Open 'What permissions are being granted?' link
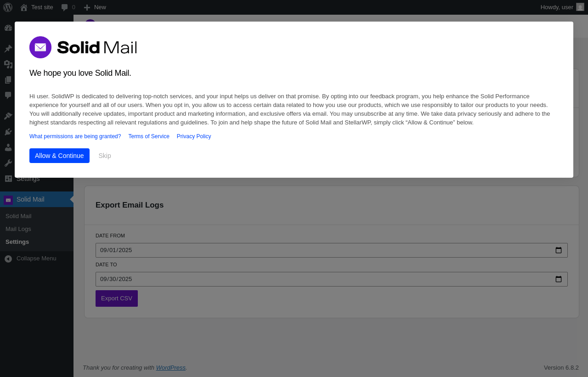Screen dimensions: 588x377 pyautogui.click(x=75, y=136)
